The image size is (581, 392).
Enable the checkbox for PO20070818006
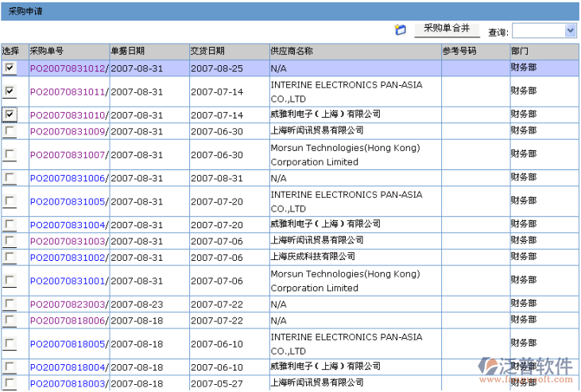pos(10,320)
